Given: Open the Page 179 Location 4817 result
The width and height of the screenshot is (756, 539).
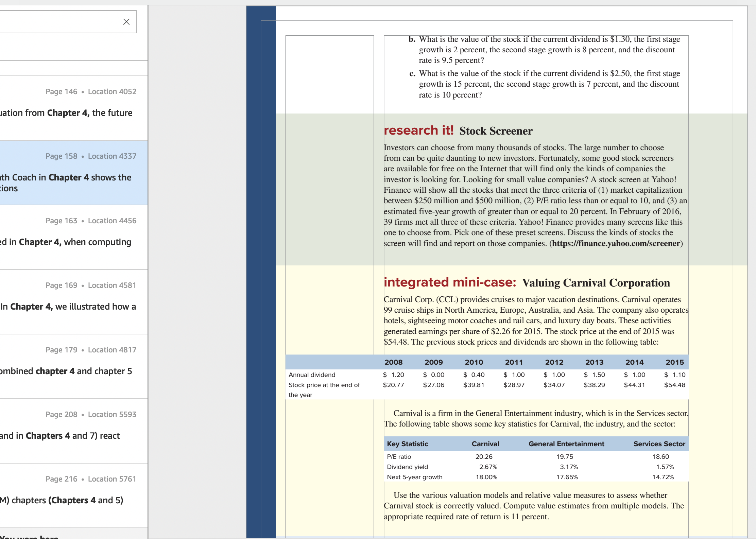Looking at the screenshot, I should pos(74,366).
